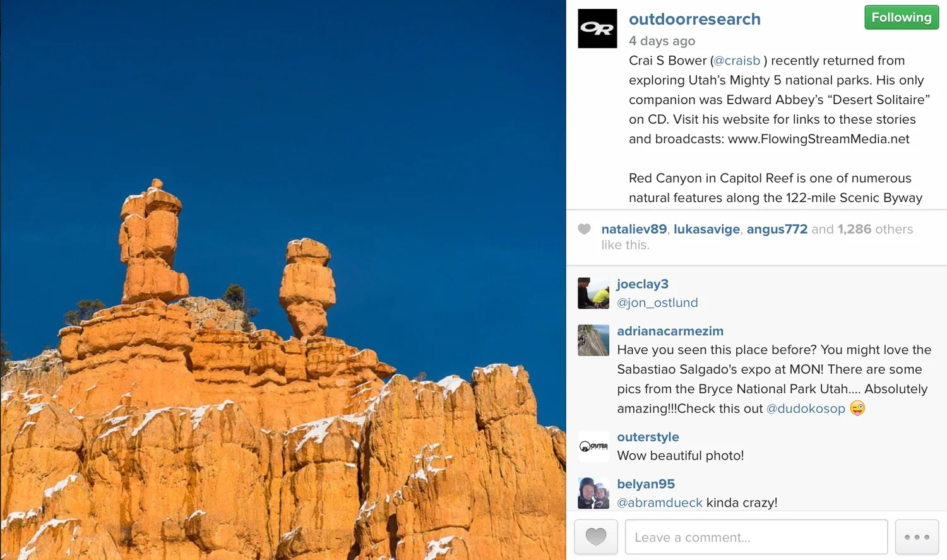Click the @abramdueck mention
The height and width of the screenshot is (560, 947).
(x=660, y=503)
